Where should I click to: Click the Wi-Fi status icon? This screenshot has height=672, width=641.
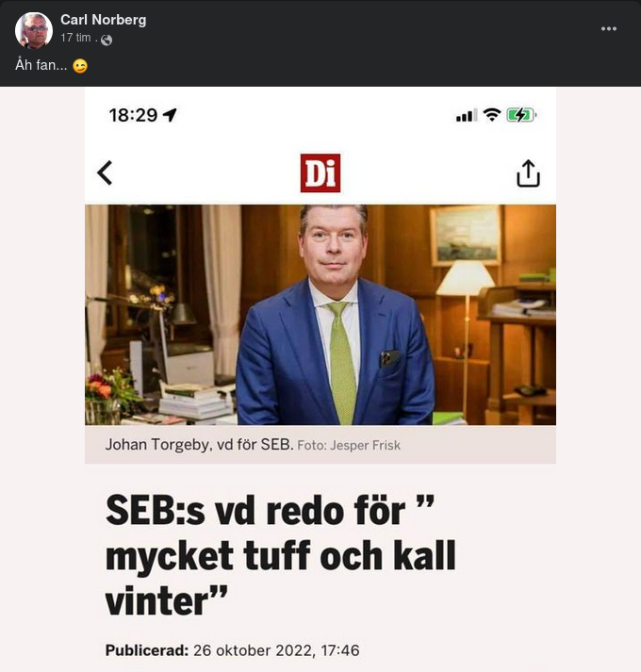click(492, 115)
